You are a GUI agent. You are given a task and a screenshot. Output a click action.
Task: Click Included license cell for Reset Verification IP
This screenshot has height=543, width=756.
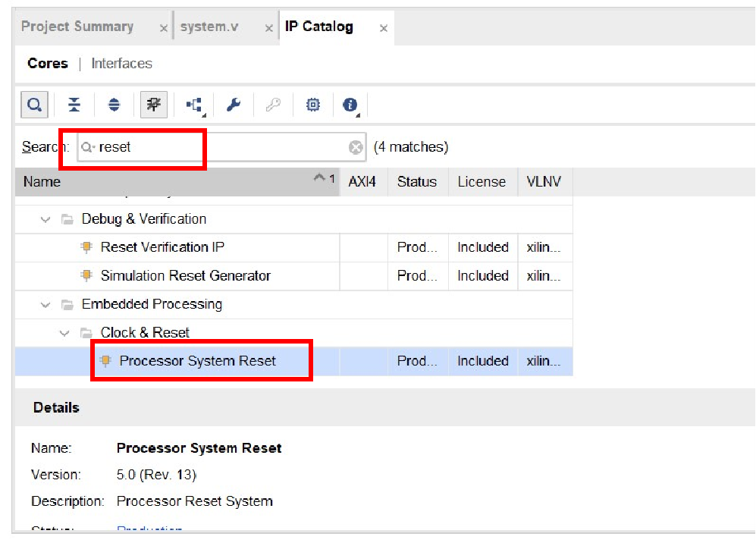482,247
